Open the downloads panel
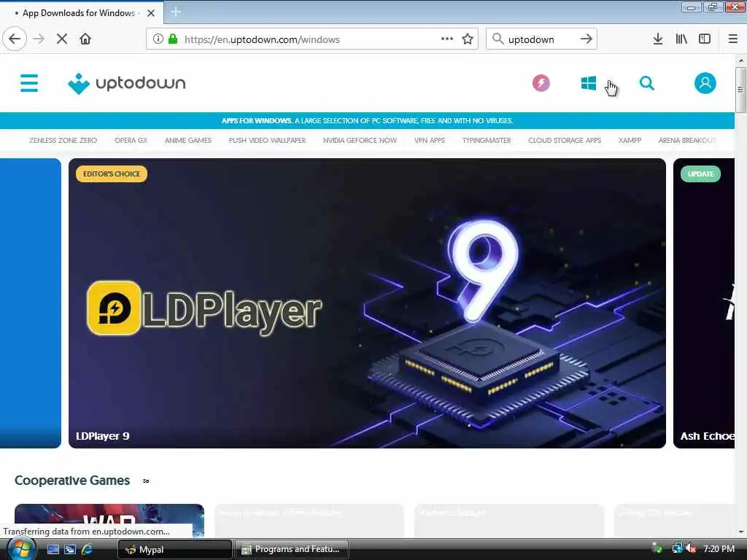The width and height of the screenshot is (747, 560). click(x=658, y=39)
